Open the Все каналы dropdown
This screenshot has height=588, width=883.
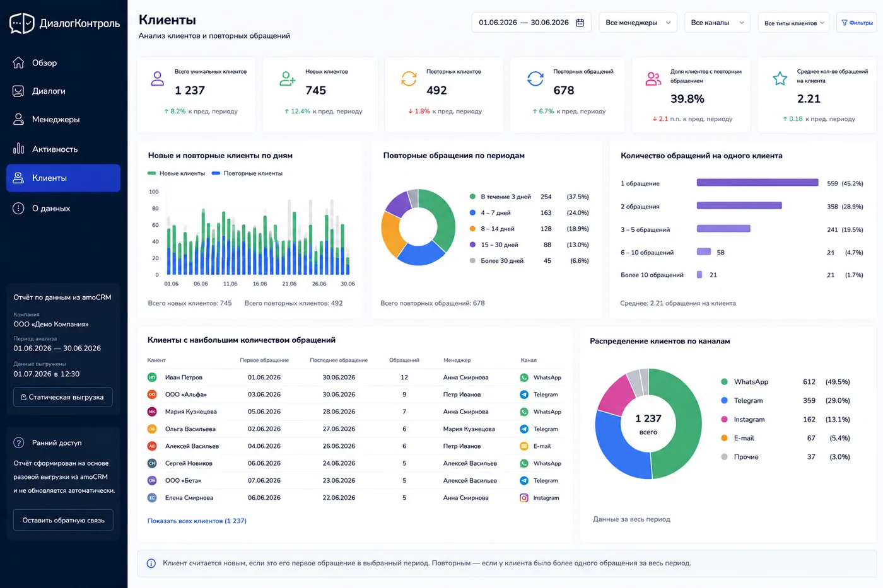coord(717,23)
